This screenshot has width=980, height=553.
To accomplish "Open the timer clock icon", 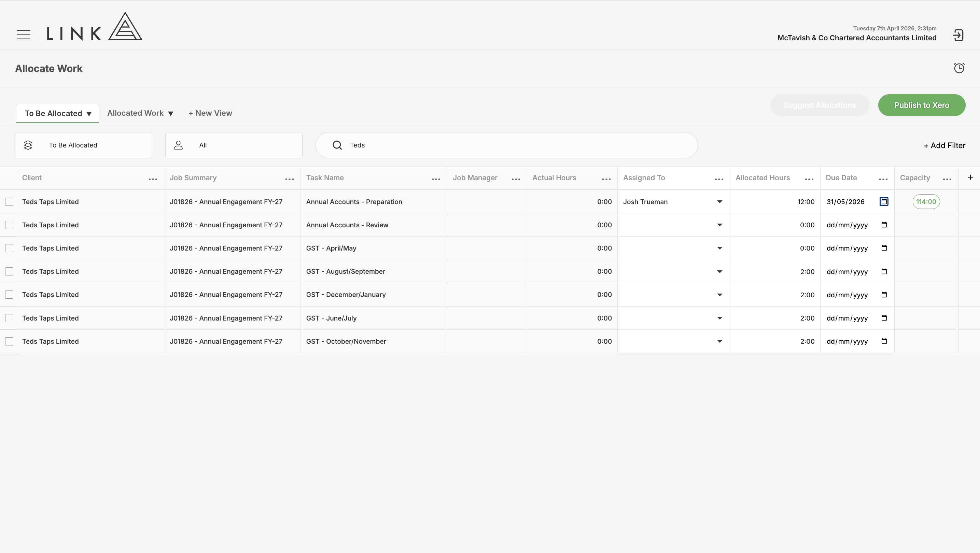I will (959, 68).
